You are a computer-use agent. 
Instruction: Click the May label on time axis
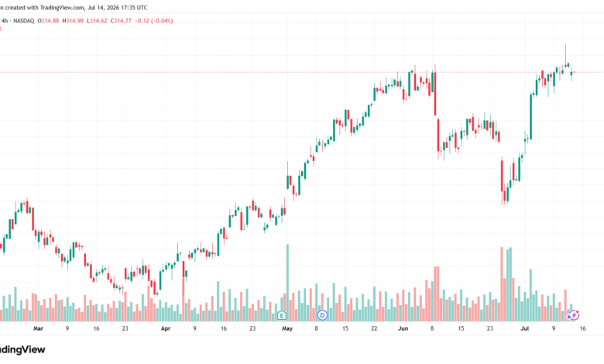[287, 328]
